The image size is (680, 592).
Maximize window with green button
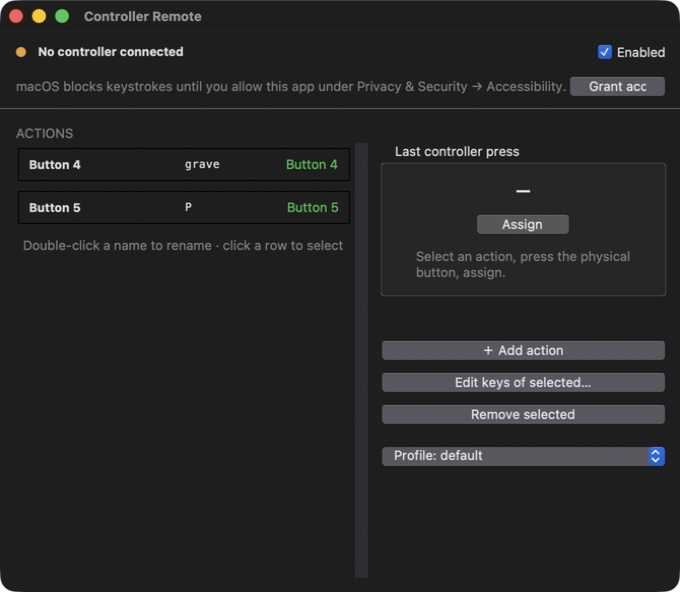62,16
